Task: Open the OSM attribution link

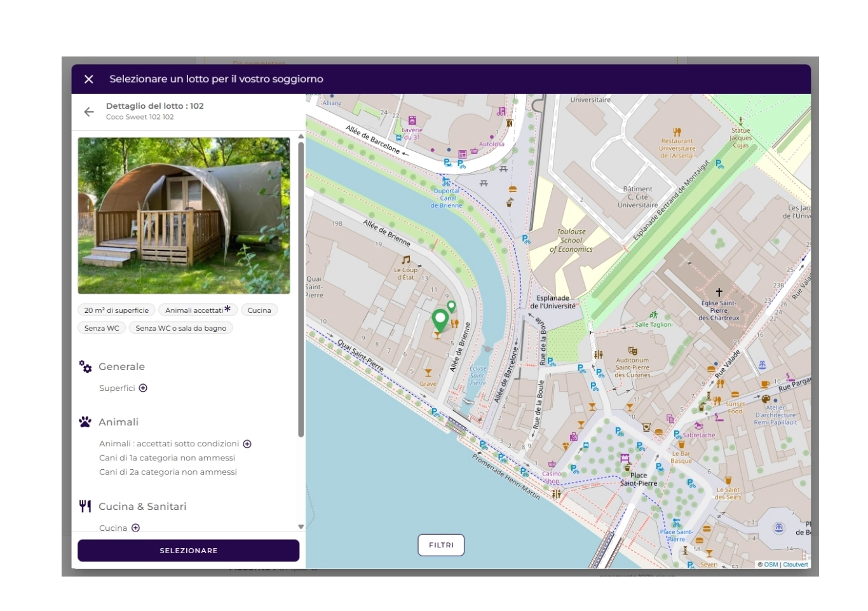Action: [771, 565]
